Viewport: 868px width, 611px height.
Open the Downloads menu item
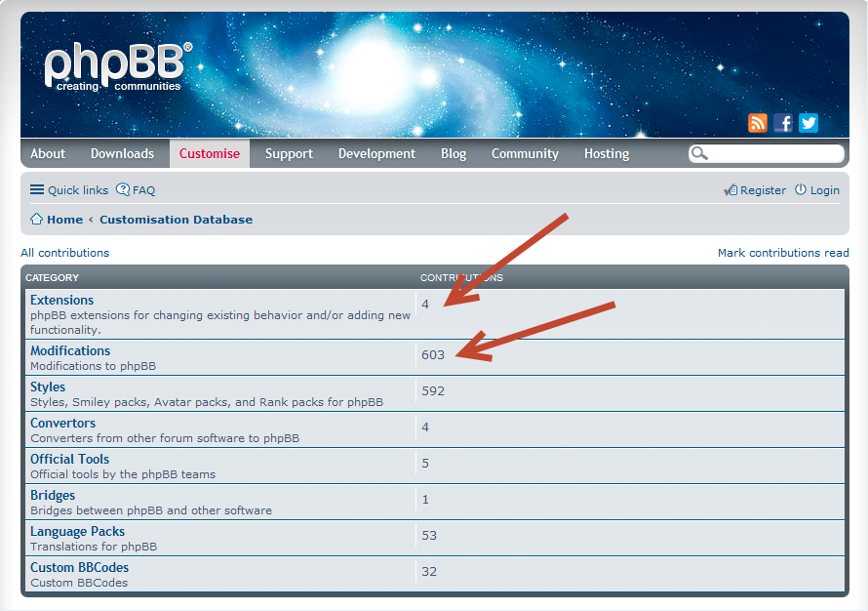(122, 153)
